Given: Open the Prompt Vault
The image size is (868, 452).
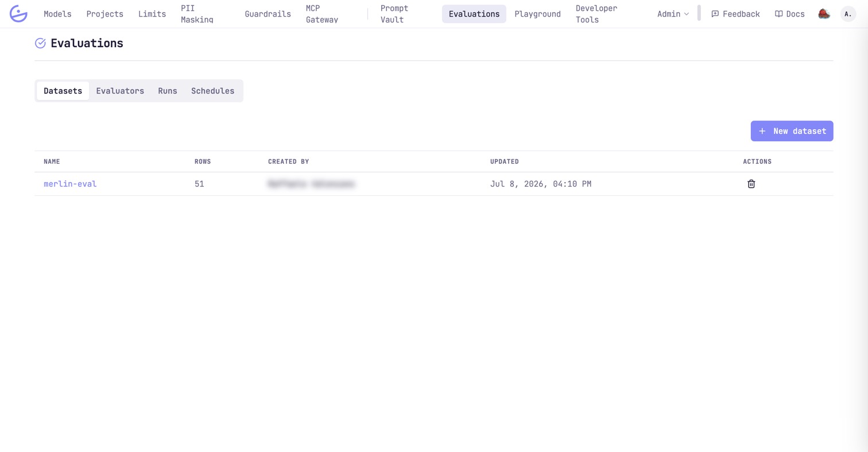Looking at the screenshot, I should (x=394, y=14).
